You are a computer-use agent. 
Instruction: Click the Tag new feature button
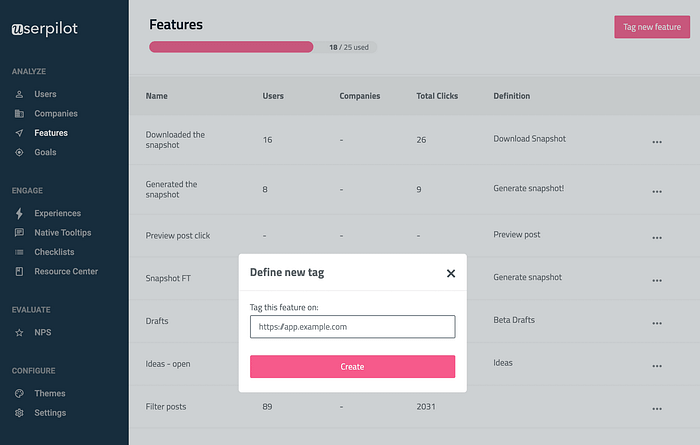tap(652, 27)
